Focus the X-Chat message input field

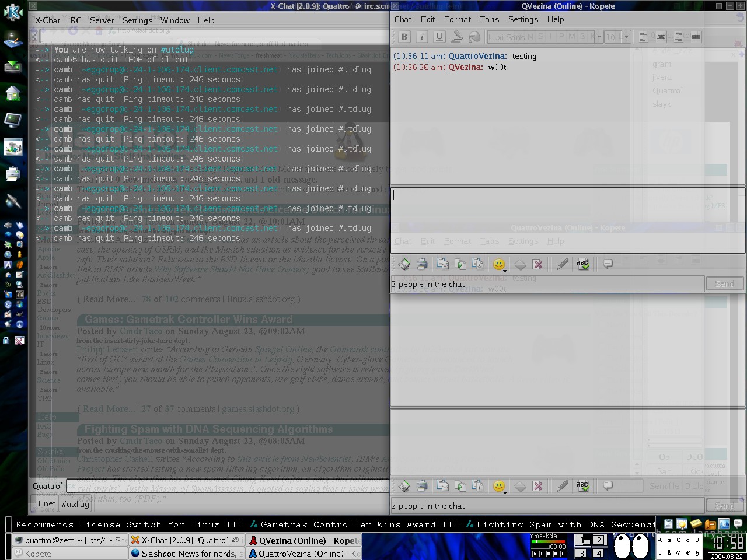pyautogui.click(x=228, y=485)
